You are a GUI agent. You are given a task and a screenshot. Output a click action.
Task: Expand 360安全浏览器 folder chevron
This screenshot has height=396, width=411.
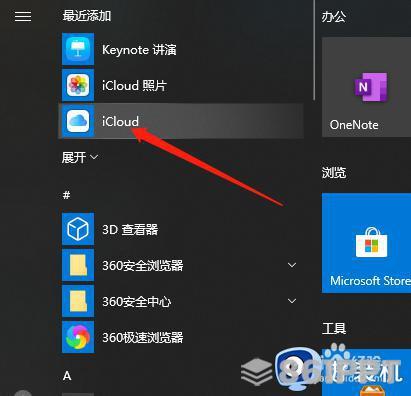pyautogui.click(x=292, y=265)
